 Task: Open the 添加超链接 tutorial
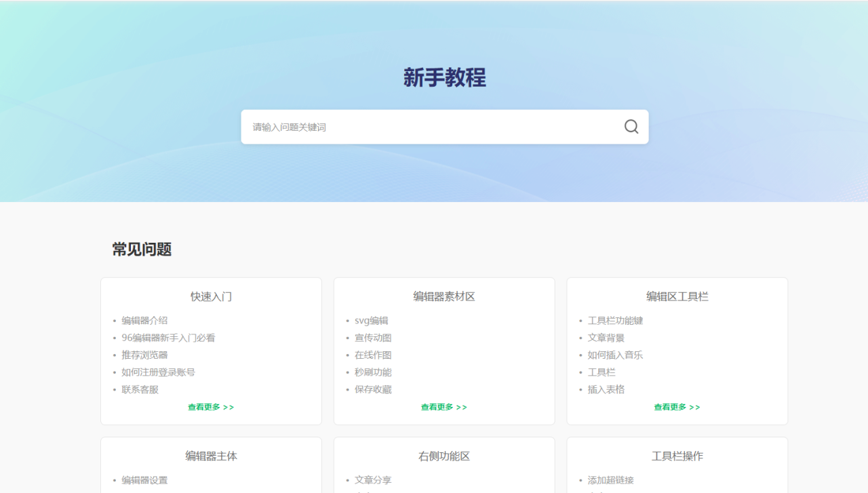(x=610, y=480)
